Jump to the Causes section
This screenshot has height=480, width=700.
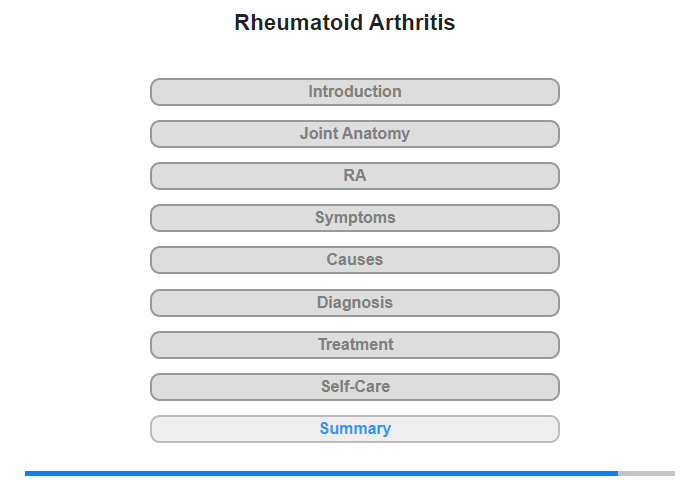[355, 260]
